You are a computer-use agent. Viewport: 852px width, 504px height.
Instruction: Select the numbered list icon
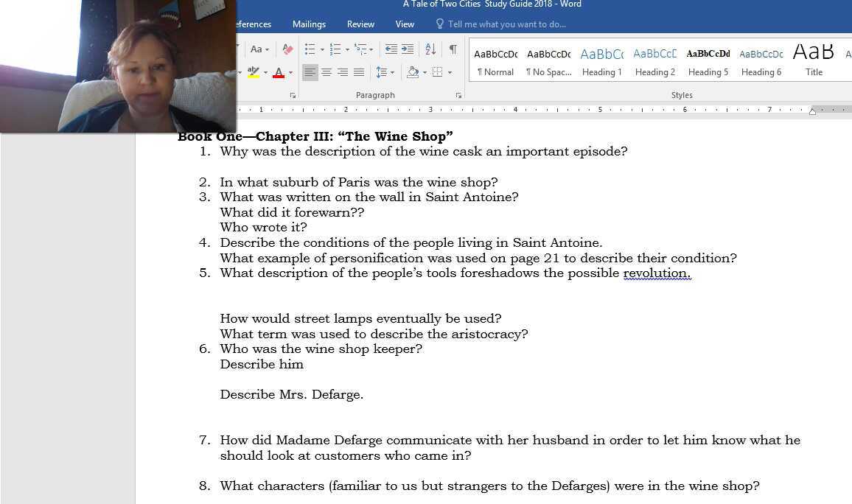click(333, 49)
